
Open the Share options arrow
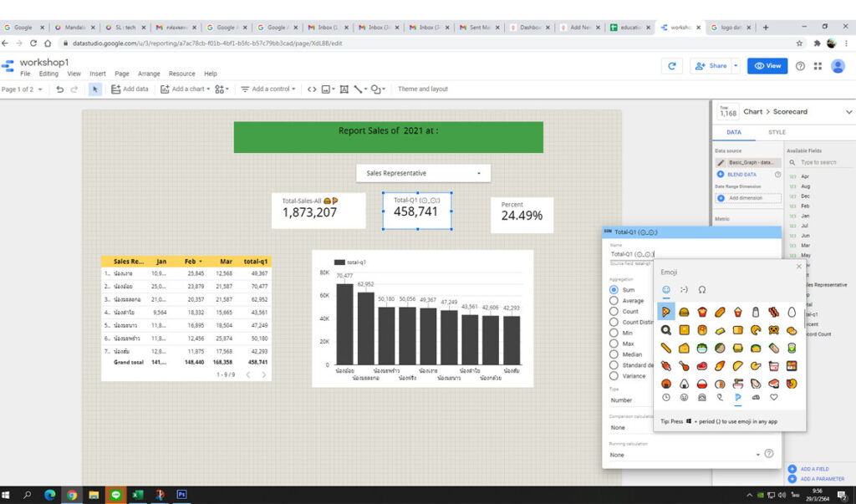tap(736, 65)
